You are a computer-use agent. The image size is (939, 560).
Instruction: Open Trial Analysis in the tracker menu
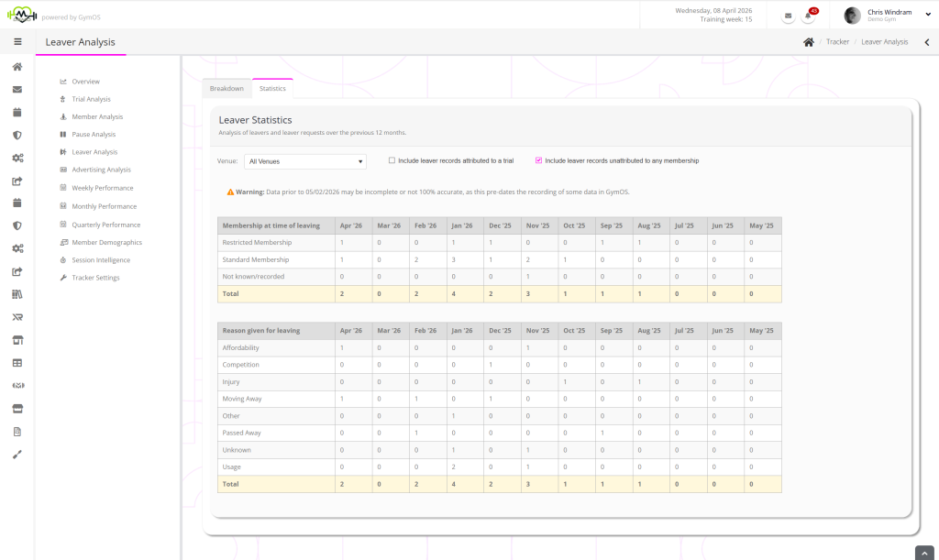pyautogui.click(x=91, y=99)
